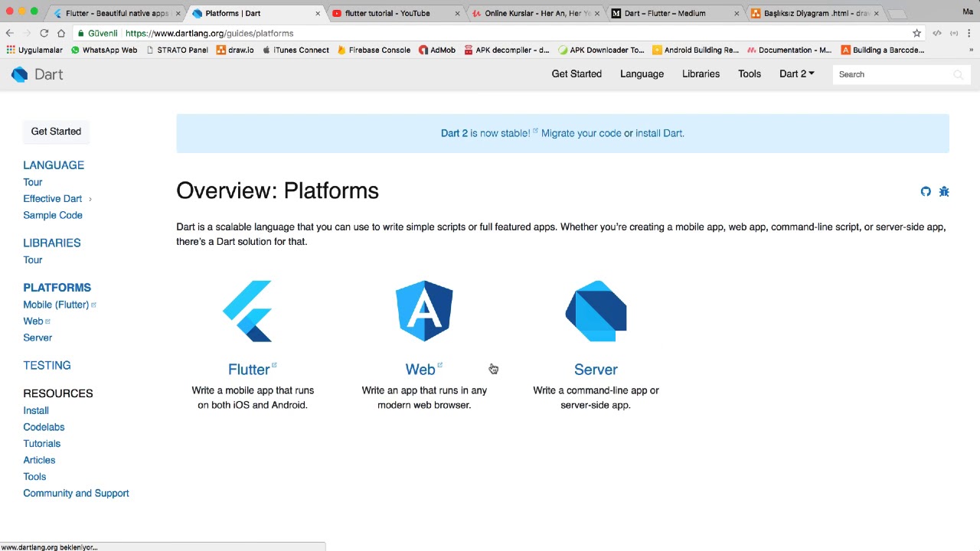Open the Sample Code sidebar link
Viewport: 980px width, 551px height.
pyautogui.click(x=53, y=216)
